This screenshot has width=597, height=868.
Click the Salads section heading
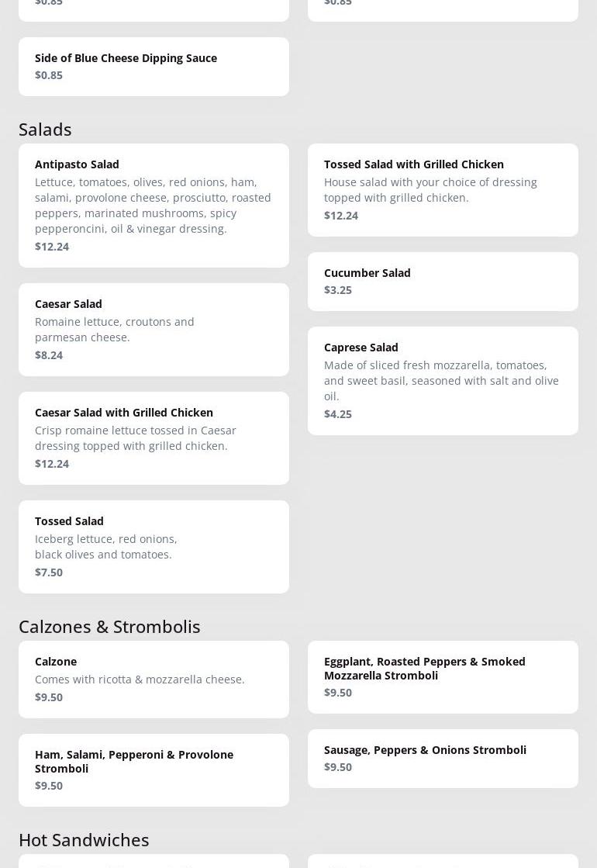[x=45, y=130]
